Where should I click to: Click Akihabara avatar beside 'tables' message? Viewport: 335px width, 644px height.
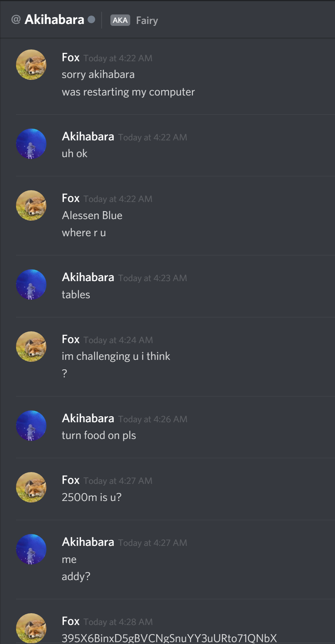(x=31, y=285)
